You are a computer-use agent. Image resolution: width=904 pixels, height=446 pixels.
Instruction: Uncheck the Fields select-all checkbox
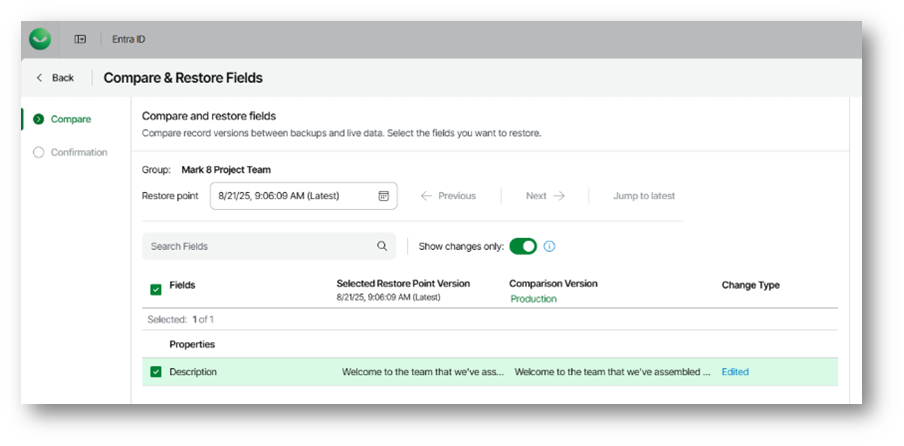156,290
